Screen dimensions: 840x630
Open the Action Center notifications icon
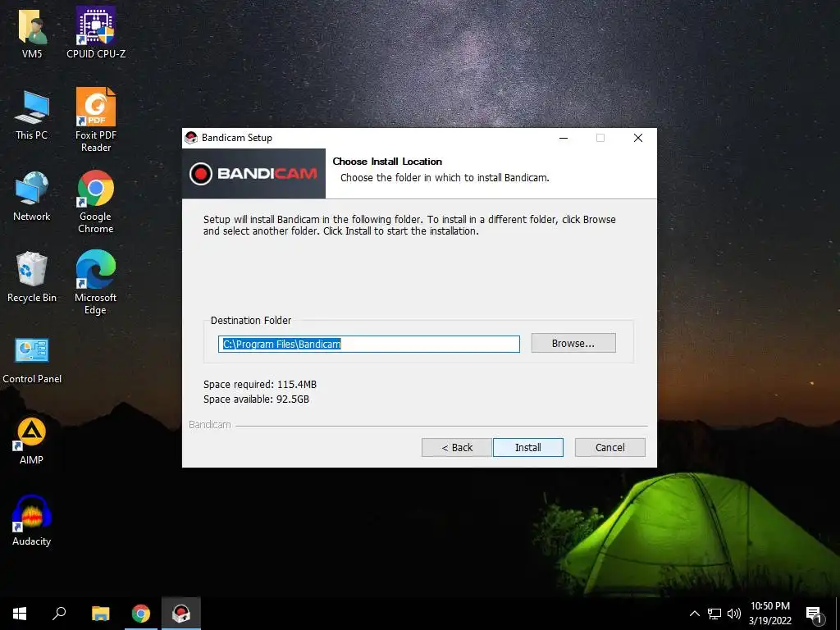tap(814, 615)
